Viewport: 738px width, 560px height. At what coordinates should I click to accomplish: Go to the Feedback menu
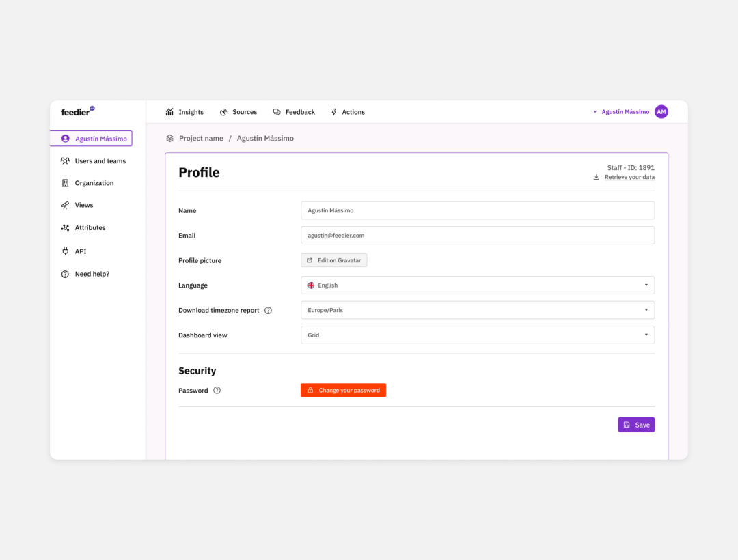(294, 112)
